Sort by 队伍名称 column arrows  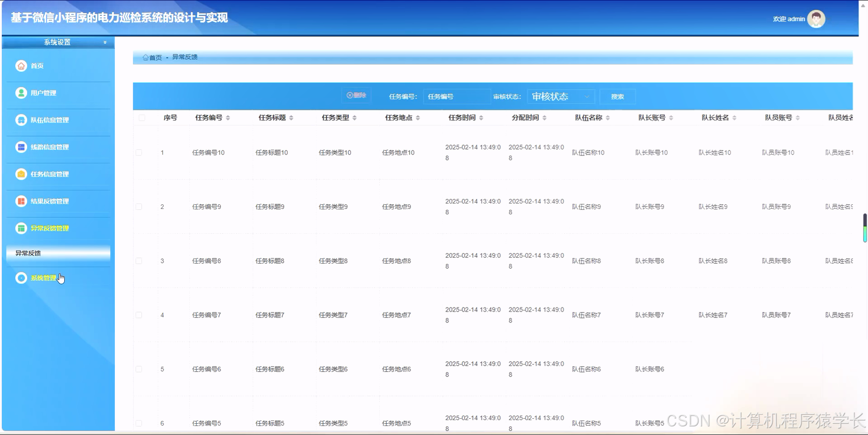pos(608,118)
